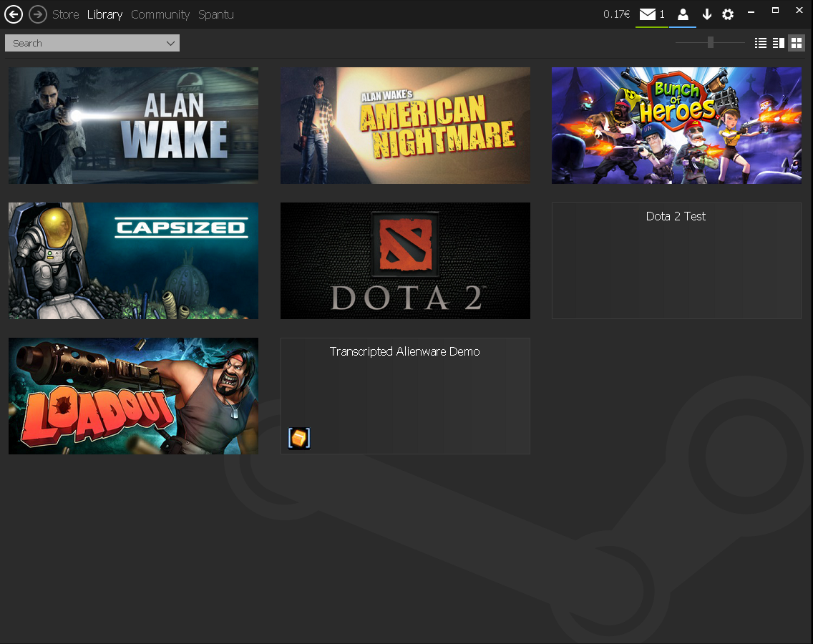Select the Dota 2 game tile
Image resolution: width=813 pixels, height=644 pixels.
405,260
